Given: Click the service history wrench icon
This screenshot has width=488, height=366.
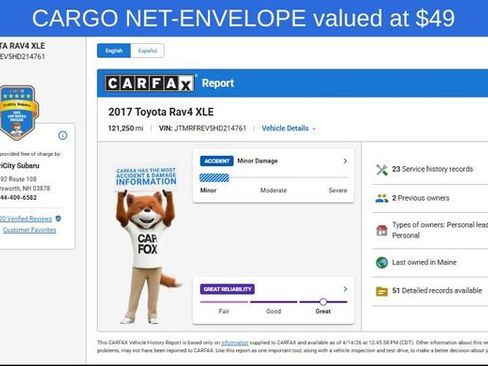Looking at the screenshot, I should [382, 170].
